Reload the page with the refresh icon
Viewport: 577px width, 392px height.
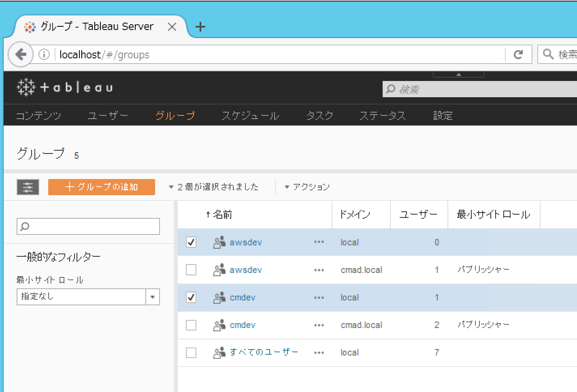click(518, 54)
